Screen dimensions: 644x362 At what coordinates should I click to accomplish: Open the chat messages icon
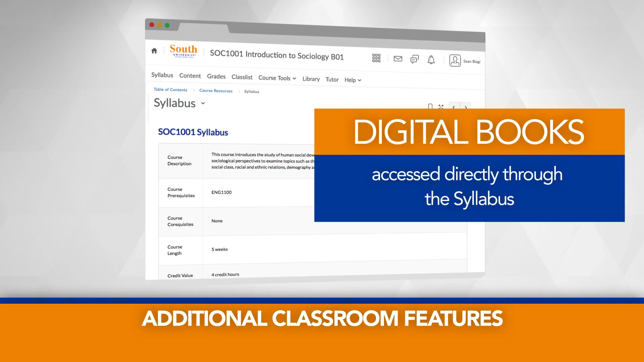click(x=414, y=59)
